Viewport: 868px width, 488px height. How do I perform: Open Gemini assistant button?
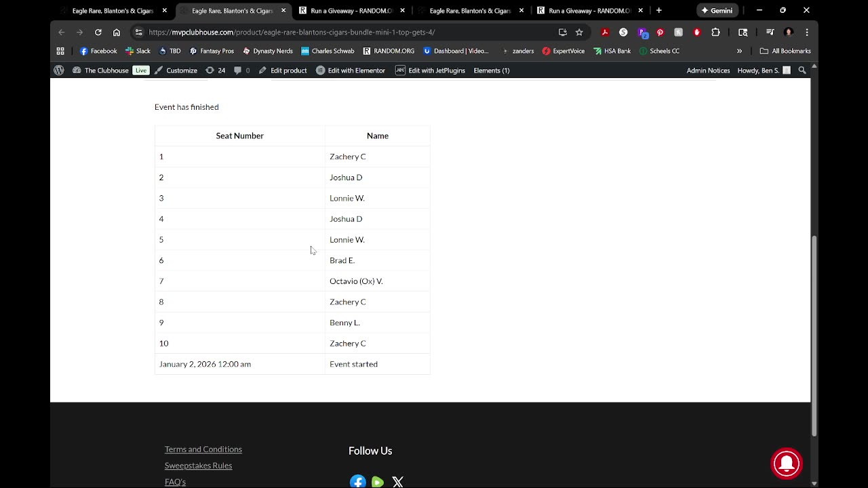[717, 11]
